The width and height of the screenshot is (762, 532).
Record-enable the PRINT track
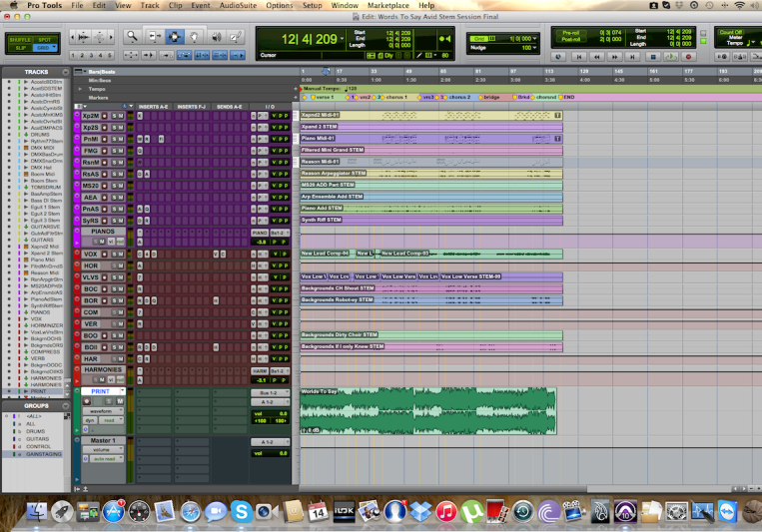pos(87,401)
